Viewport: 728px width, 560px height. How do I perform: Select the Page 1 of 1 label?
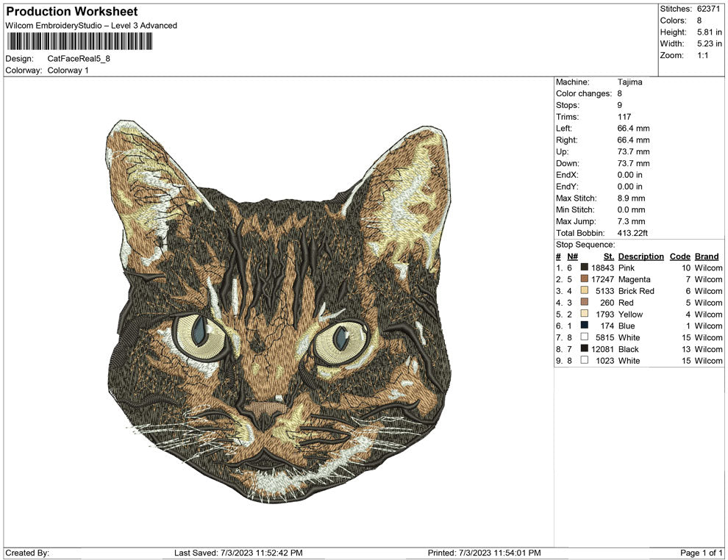coord(702,553)
